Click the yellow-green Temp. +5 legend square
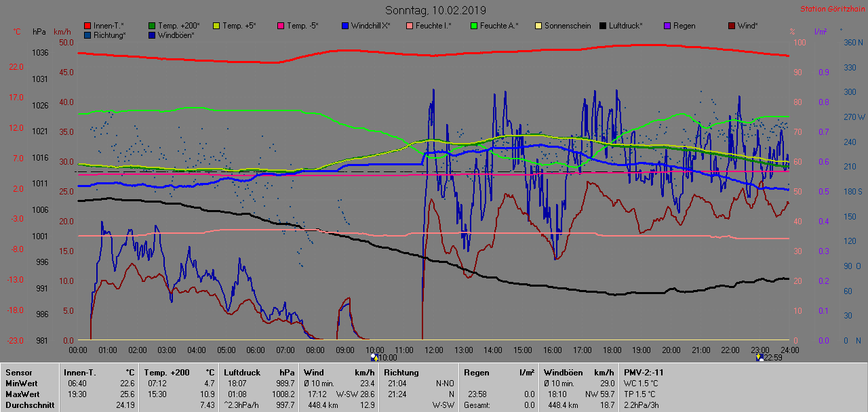868x412 pixels. click(x=216, y=26)
